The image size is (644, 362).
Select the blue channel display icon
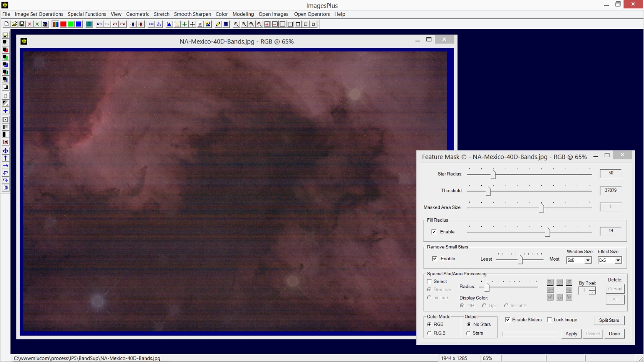[x=78, y=24]
